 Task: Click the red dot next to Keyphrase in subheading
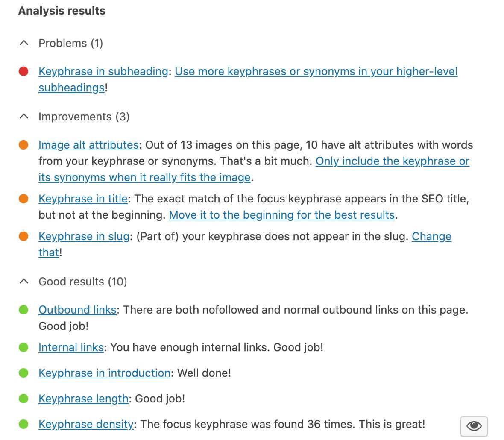coord(24,71)
